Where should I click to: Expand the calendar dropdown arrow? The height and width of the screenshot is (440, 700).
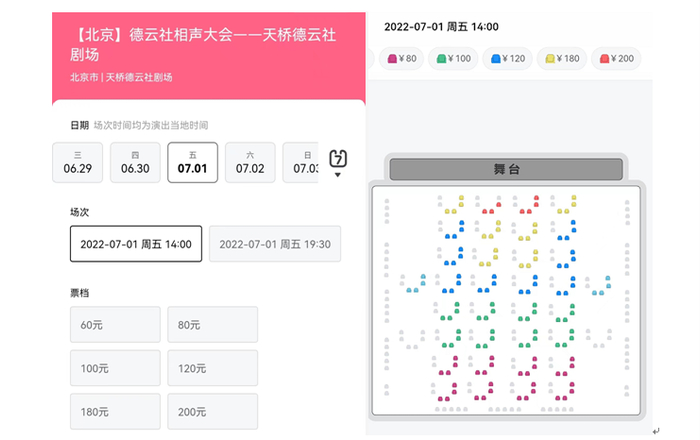coord(338,175)
